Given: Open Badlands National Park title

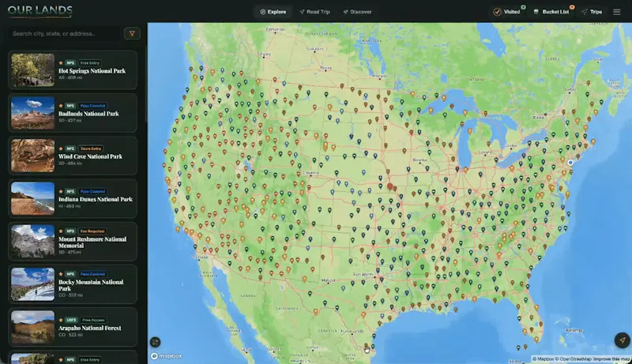Looking at the screenshot, I should (88, 114).
